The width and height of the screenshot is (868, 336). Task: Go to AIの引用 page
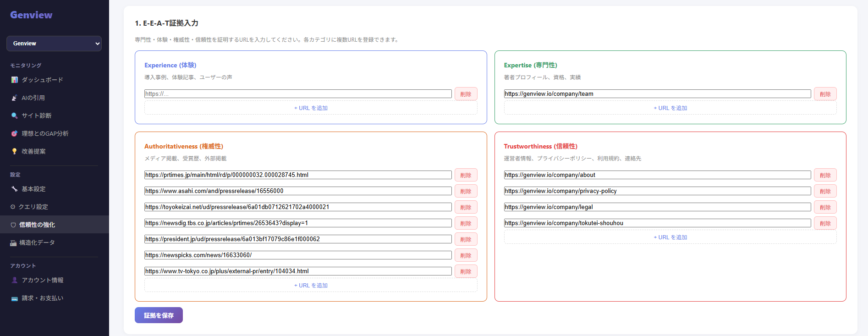(x=55, y=98)
